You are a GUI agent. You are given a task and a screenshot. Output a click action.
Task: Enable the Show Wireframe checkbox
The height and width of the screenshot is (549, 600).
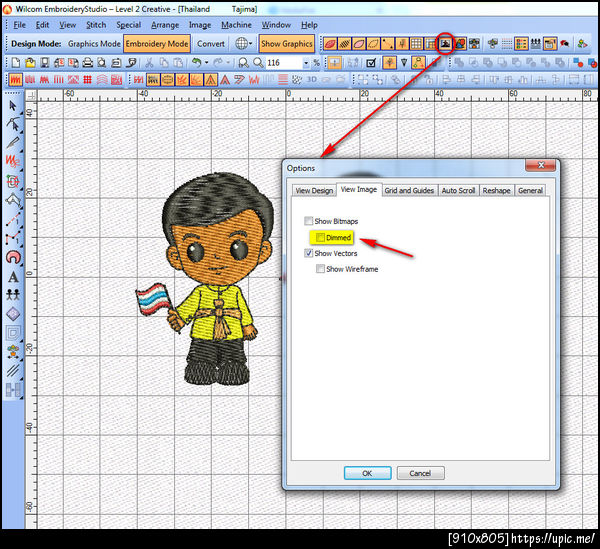point(320,269)
